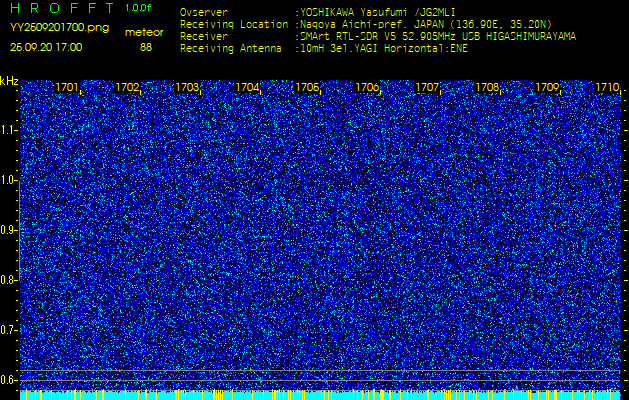
Task: Click the 0.8 frequency axis label
Action: (x=9, y=280)
